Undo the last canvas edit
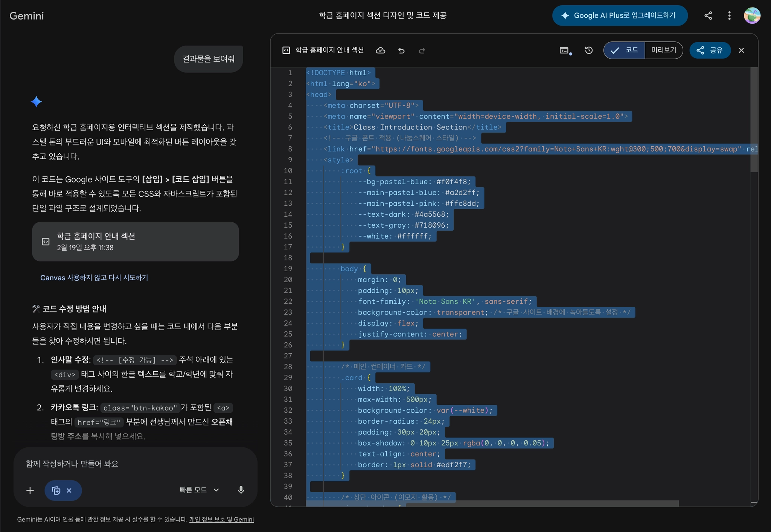 [x=401, y=50]
